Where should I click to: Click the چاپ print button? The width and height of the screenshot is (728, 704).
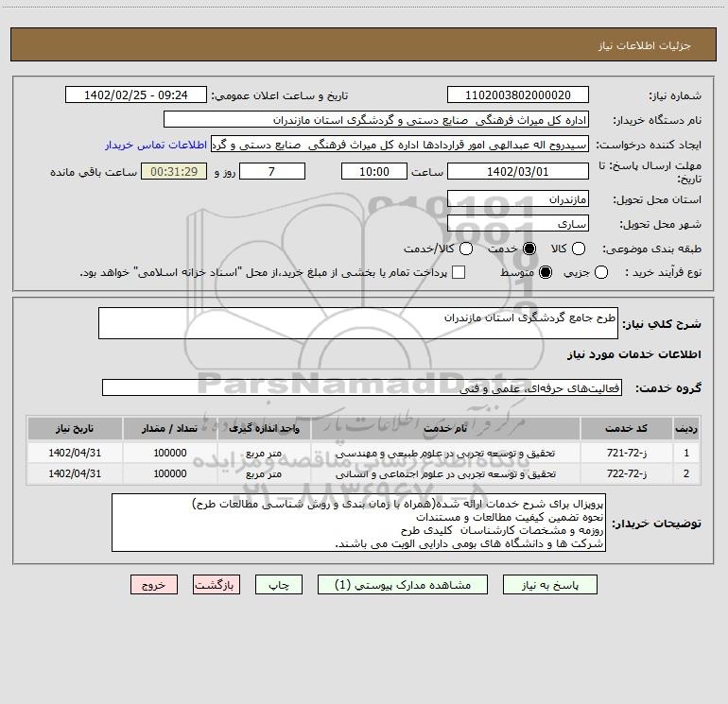pyautogui.click(x=279, y=585)
